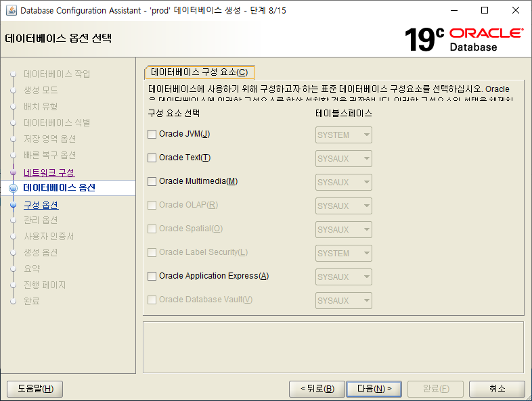Click the Oracle 19c Database logo
Image resolution: width=532 pixels, height=401 pixels.
(x=464, y=40)
